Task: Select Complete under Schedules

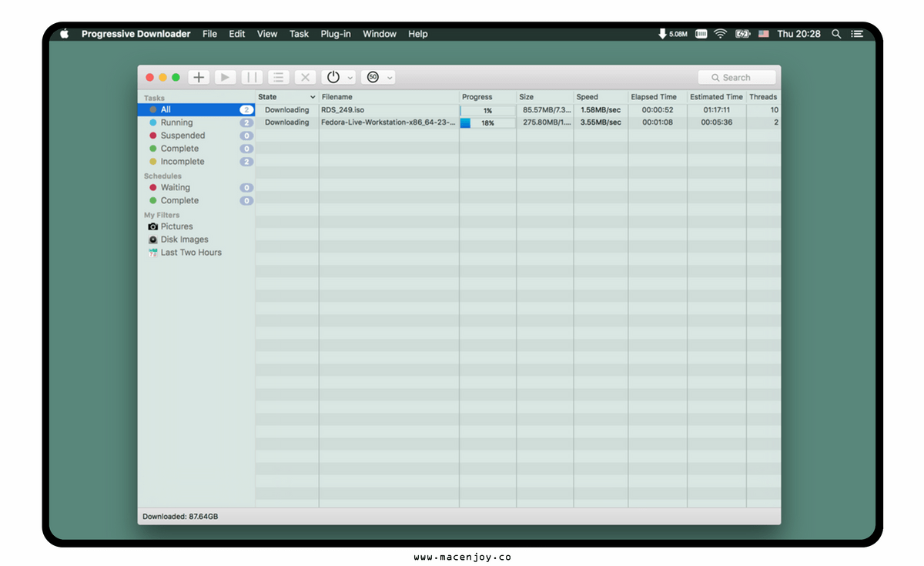Action: tap(196, 201)
